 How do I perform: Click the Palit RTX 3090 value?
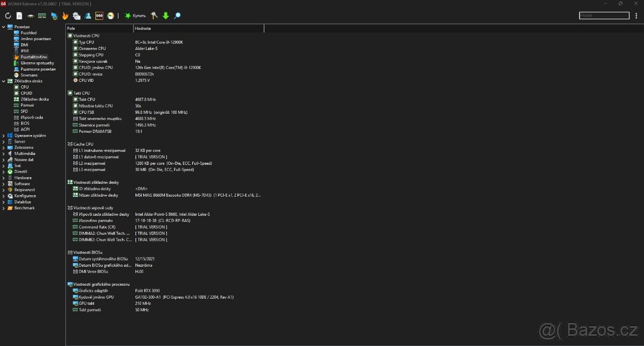[148, 290]
